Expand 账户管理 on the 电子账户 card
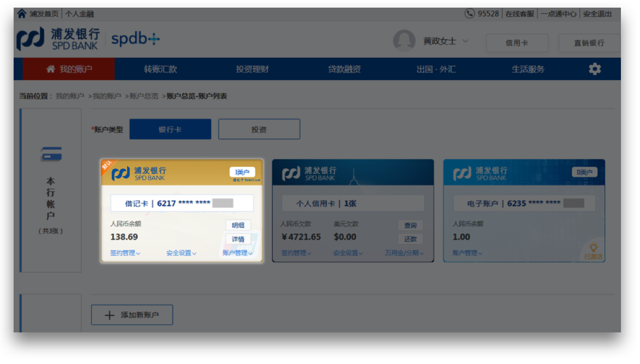The width and height of the screenshot is (640, 364). tap(467, 253)
